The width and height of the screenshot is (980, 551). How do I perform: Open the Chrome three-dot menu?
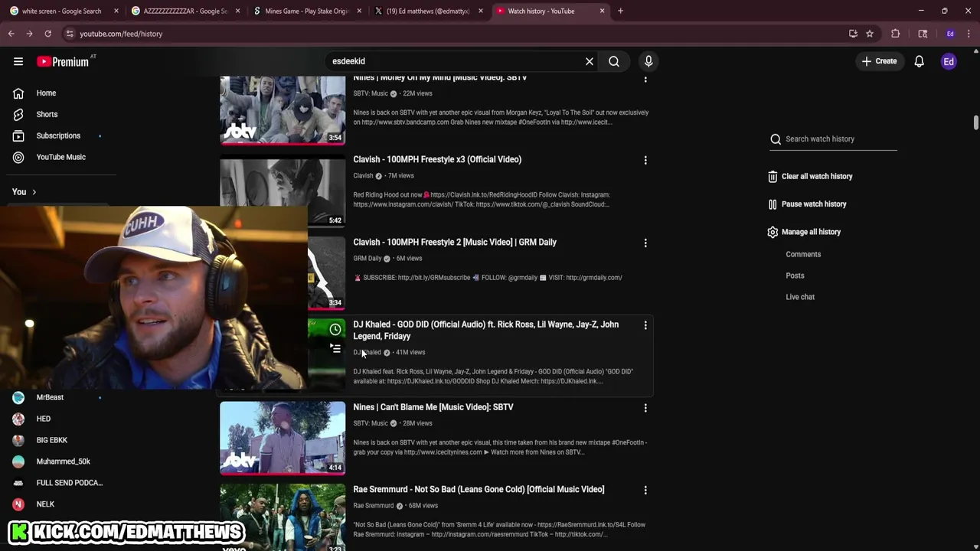[969, 34]
